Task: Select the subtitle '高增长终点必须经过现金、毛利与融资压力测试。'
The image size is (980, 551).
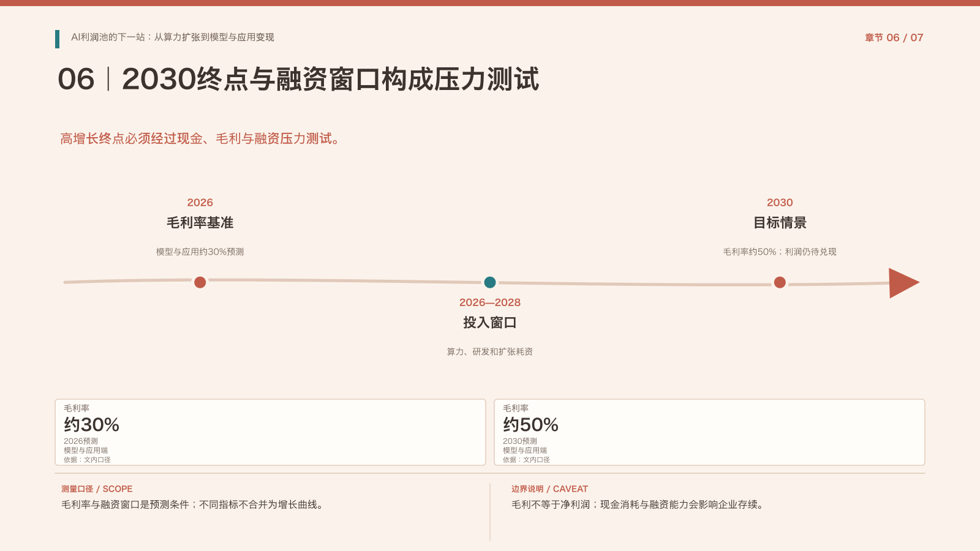Action: (x=202, y=139)
